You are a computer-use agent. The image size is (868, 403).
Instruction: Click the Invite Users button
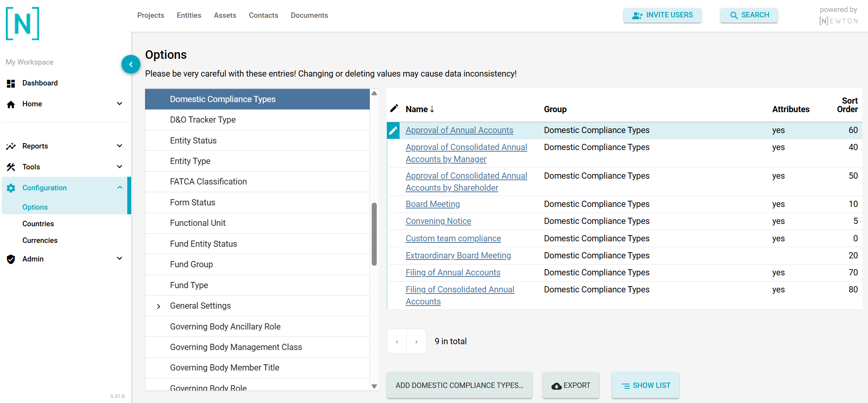662,15
